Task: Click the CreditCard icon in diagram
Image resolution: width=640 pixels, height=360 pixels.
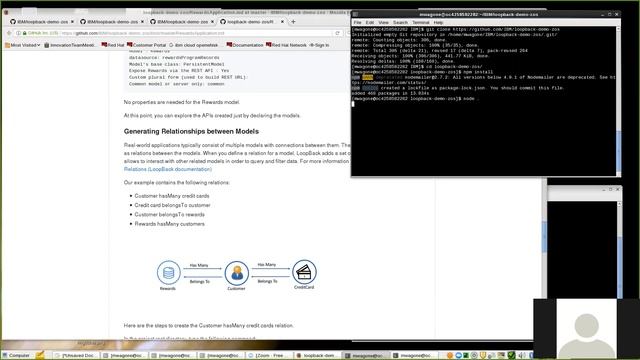Action: click(x=304, y=272)
